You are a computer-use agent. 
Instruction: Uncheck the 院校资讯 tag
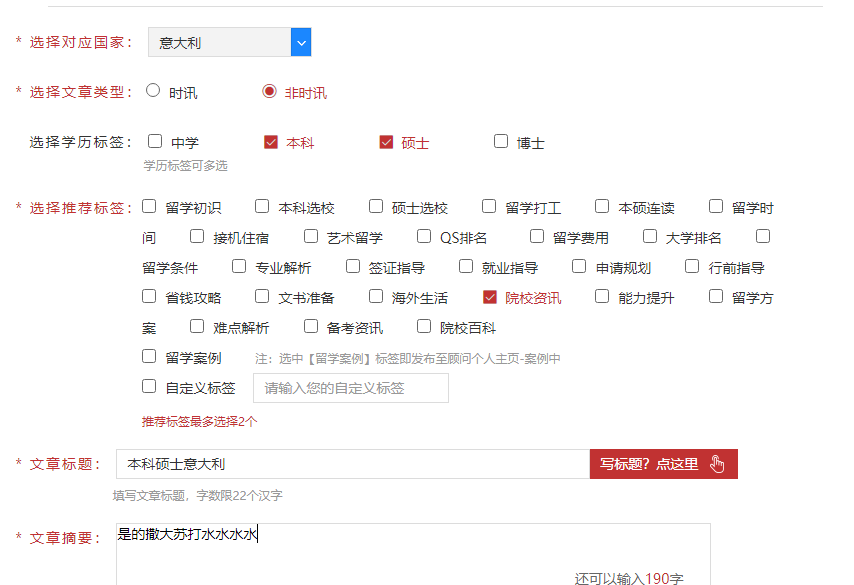pyautogui.click(x=490, y=297)
